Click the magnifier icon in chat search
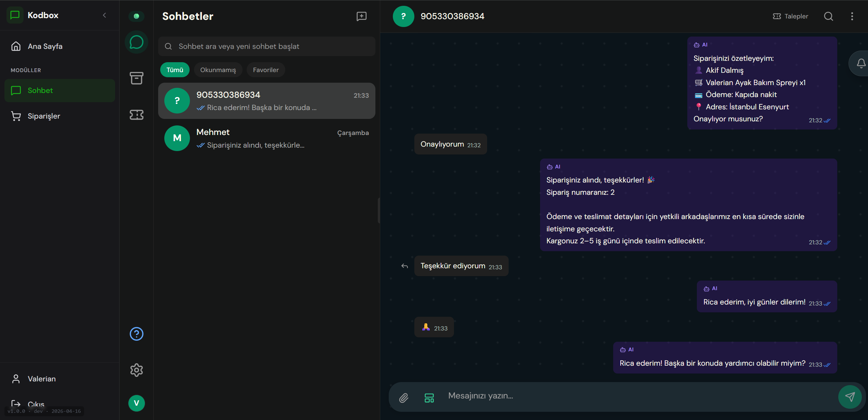The height and width of the screenshot is (420, 868). click(168, 46)
